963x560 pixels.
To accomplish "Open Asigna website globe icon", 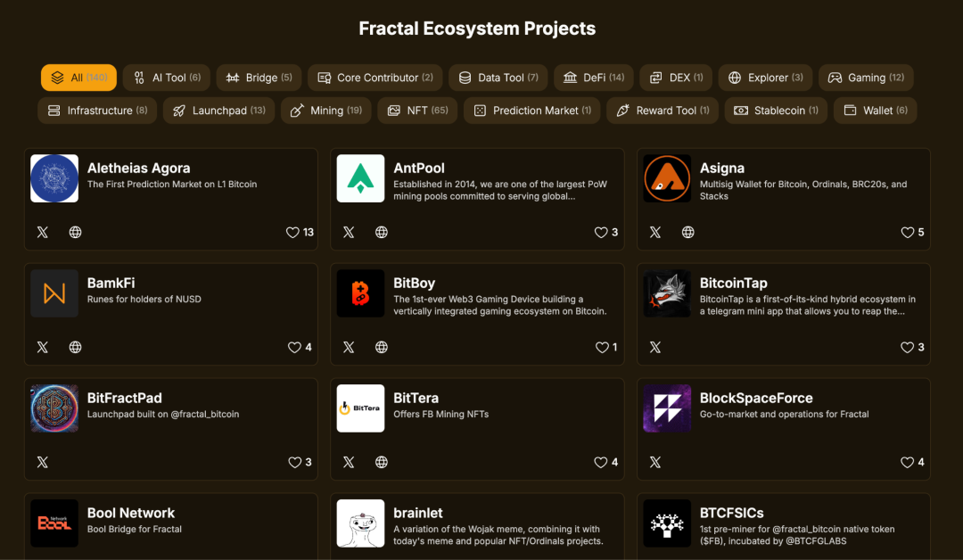I will [x=687, y=232].
